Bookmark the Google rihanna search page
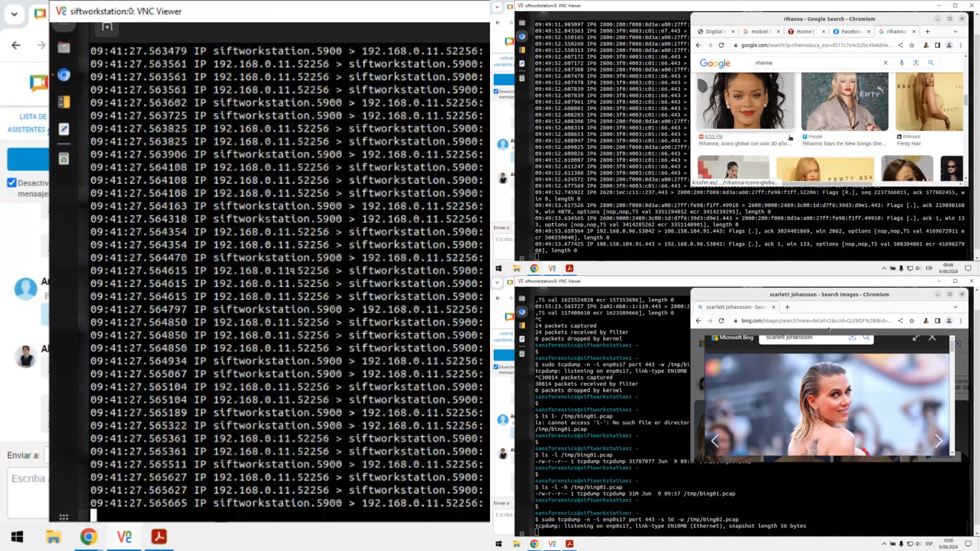Viewport: 980px width, 551px height. coord(912,45)
